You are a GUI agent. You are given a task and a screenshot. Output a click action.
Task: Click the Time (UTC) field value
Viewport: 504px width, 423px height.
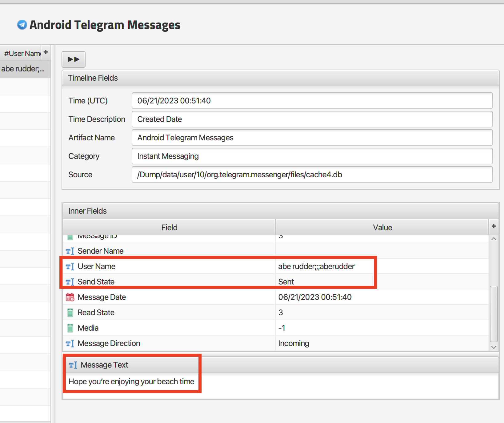(x=312, y=101)
